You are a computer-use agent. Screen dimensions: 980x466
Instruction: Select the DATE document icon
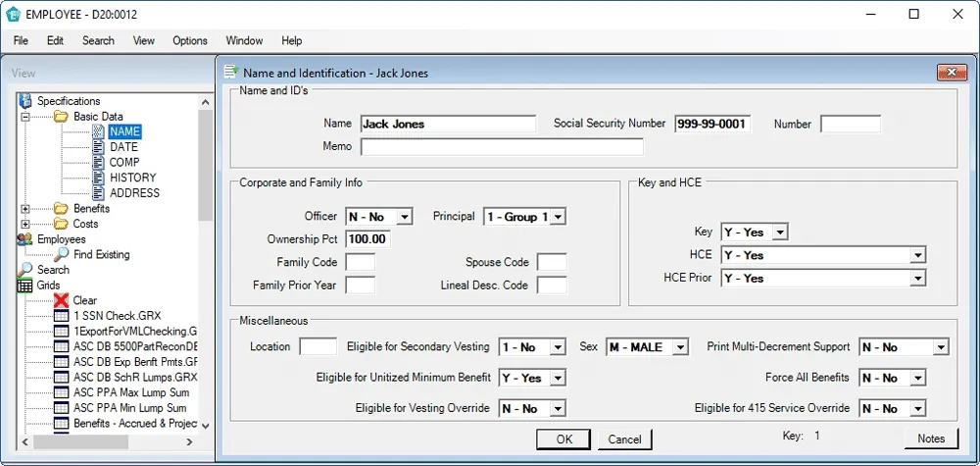click(x=98, y=147)
